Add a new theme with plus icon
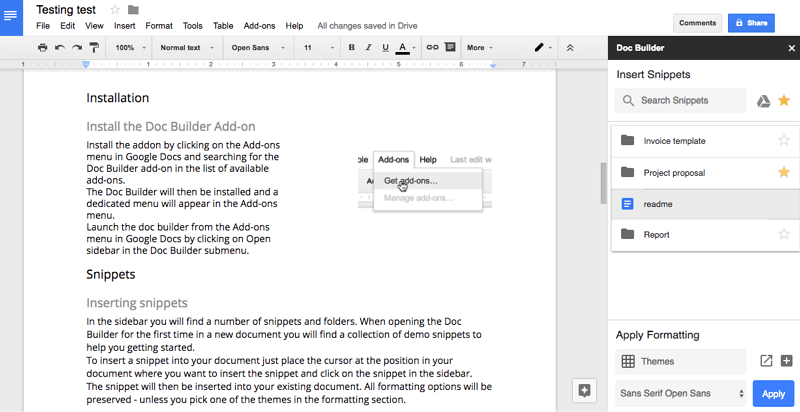Image resolution: width=800 pixels, height=412 pixels. point(786,361)
